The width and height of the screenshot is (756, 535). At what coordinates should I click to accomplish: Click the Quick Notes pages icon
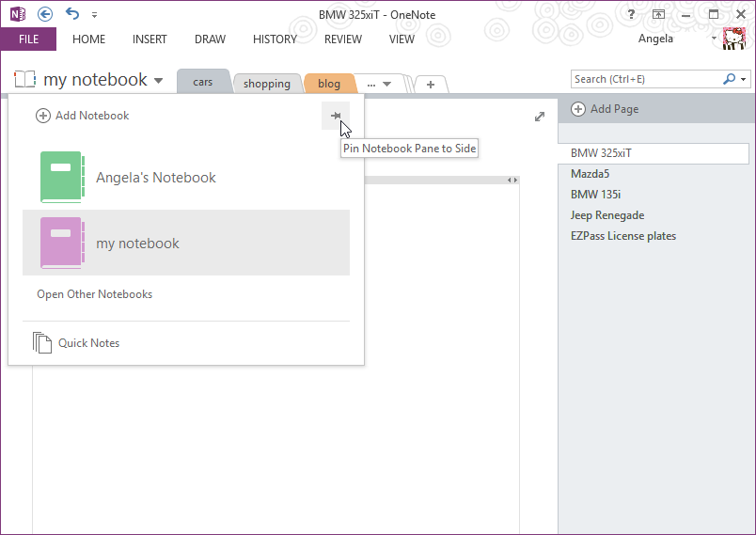[x=42, y=342]
